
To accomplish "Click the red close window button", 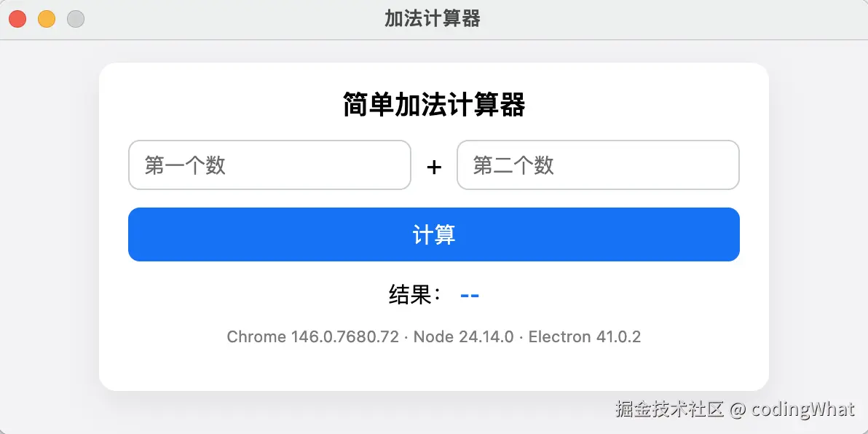I will [17, 19].
